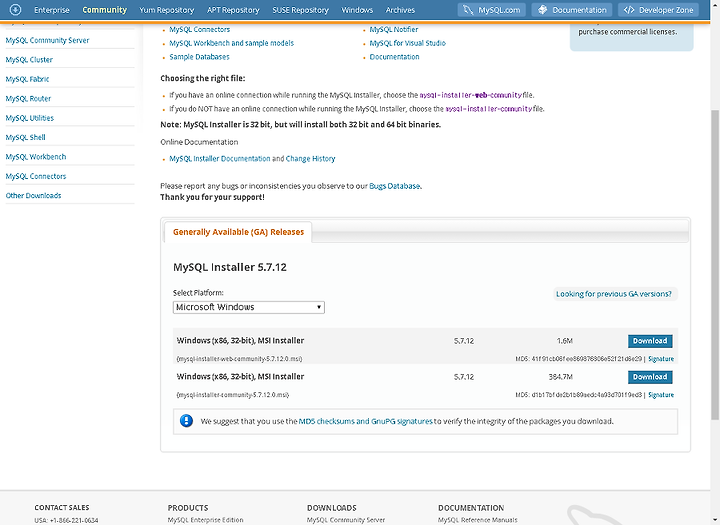This screenshot has height=525, width=720.
Task: Open the Sample Databases link
Action: [x=199, y=57]
